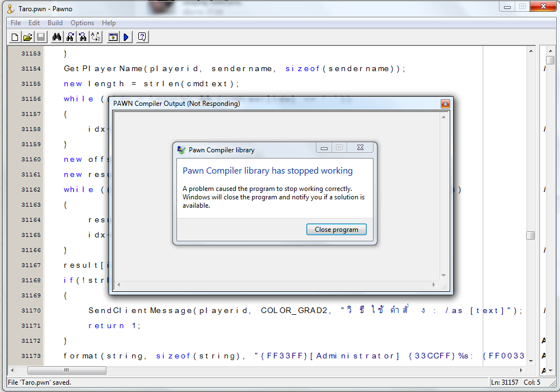Click the Save floppy disk icon
The width and height of the screenshot is (560, 392).
tap(41, 37)
